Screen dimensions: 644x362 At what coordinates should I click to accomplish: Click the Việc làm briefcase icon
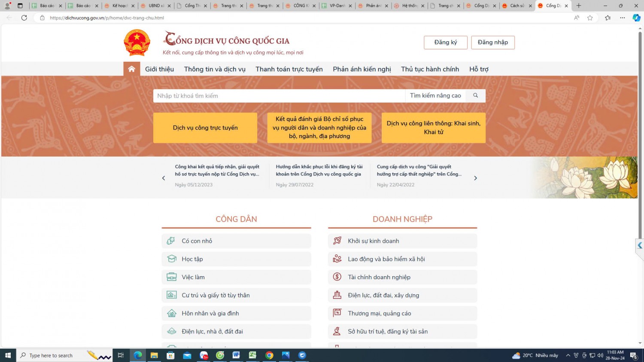(172, 277)
